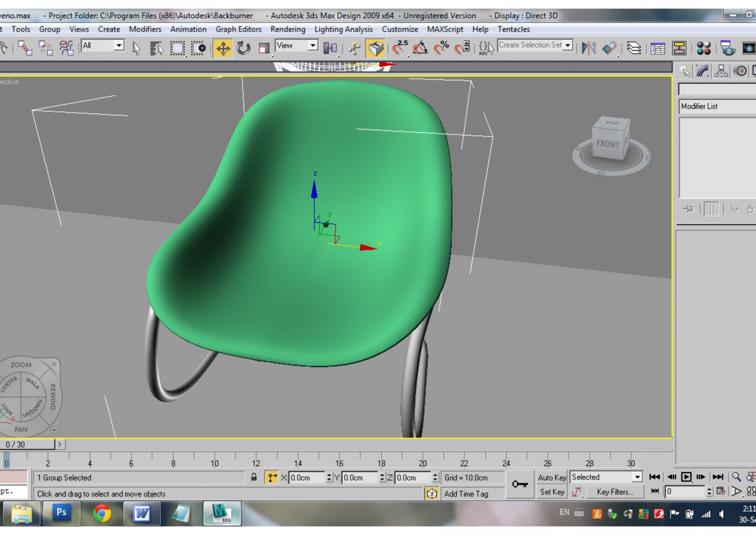
Task: Open the Tentacles menu
Action: pos(513,29)
